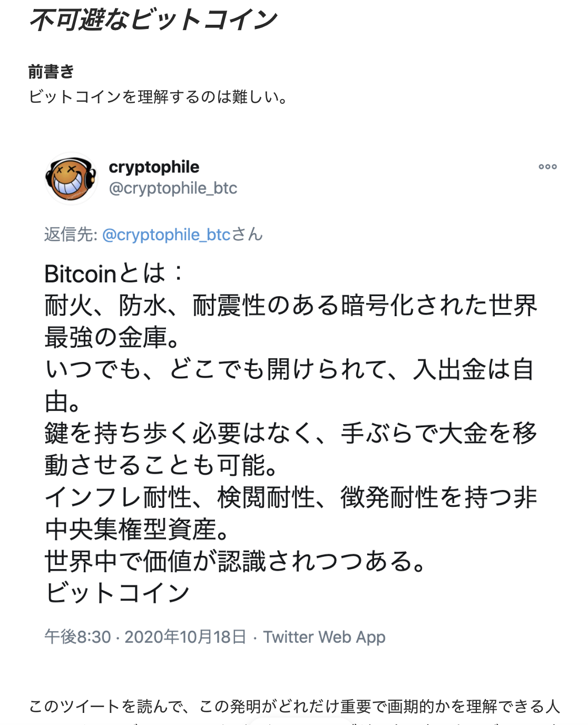Open the three-dot more options menu
Image resolution: width=588 pixels, height=725 pixels.
[x=547, y=167]
